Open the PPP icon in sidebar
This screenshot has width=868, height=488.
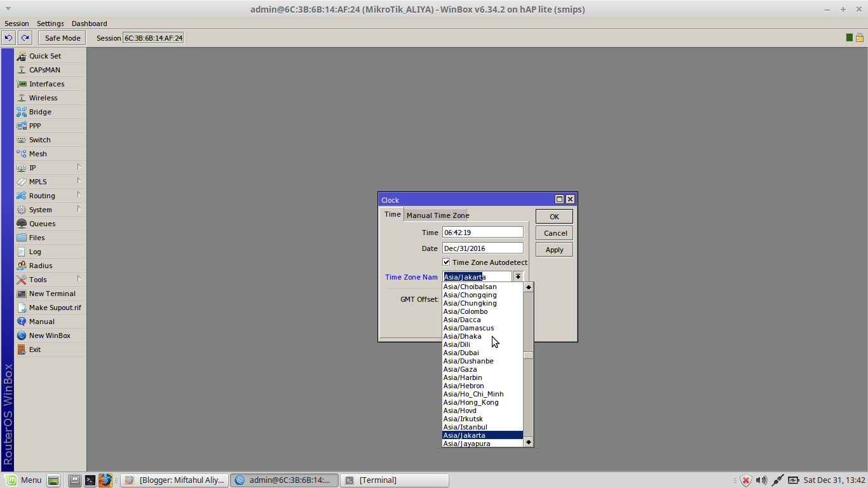coord(22,126)
